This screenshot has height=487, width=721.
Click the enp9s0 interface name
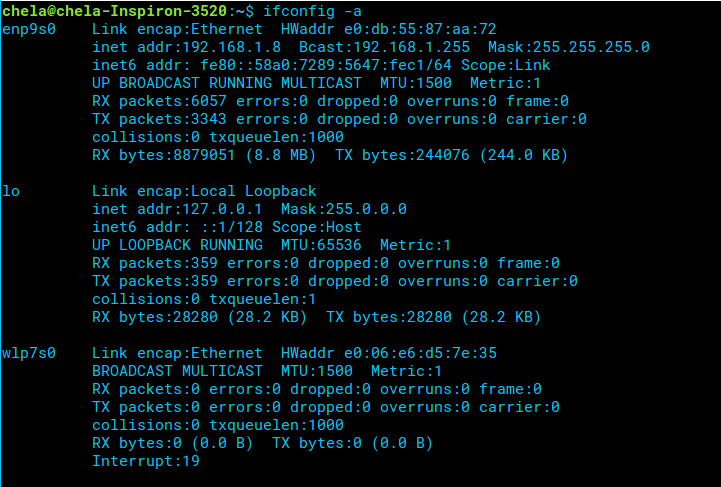(29, 29)
